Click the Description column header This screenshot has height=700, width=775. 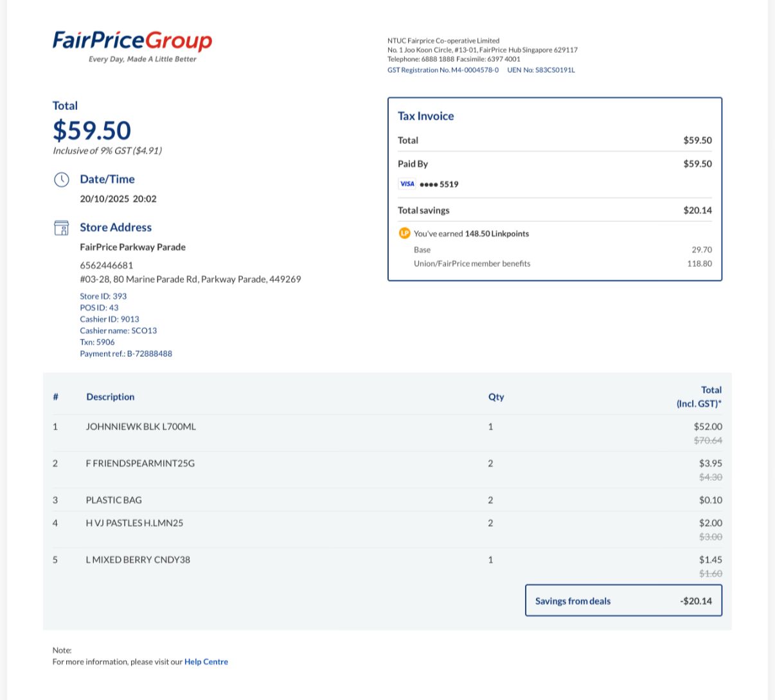[x=111, y=397]
